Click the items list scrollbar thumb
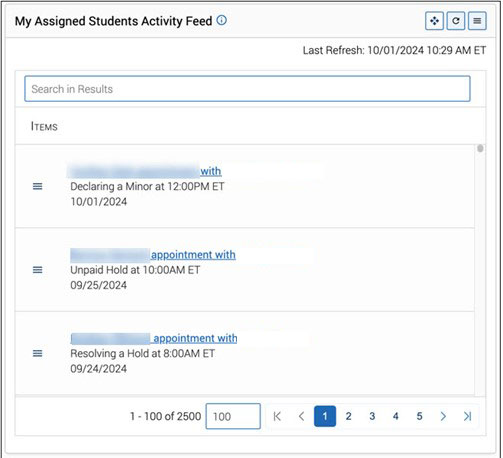This screenshot has width=503, height=458. [x=480, y=148]
